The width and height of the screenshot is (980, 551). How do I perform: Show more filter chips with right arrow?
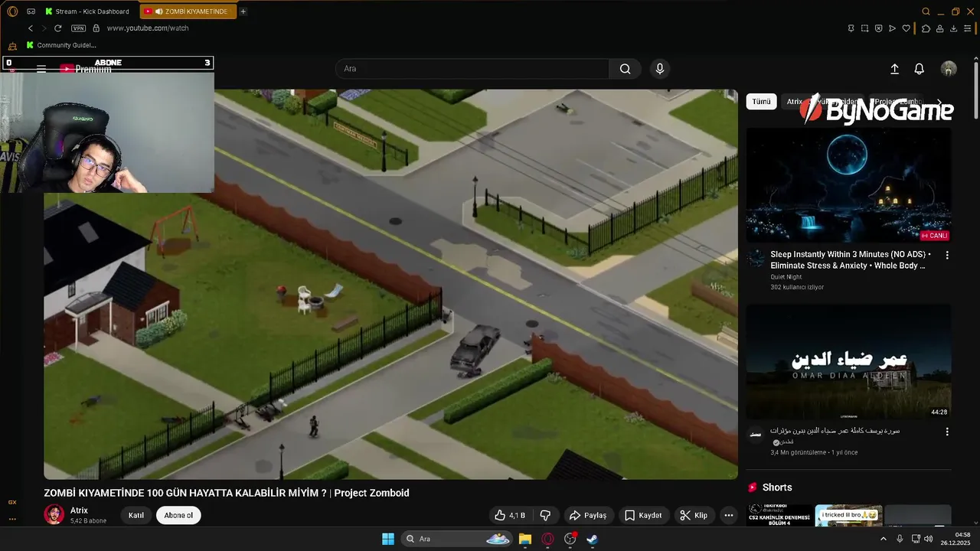point(939,102)
